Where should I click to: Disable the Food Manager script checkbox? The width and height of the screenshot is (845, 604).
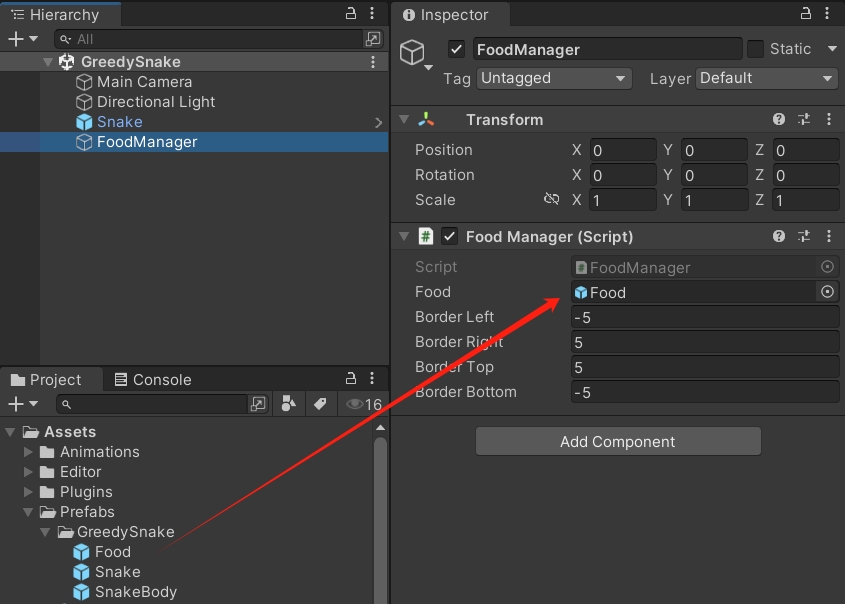(449, 236)
